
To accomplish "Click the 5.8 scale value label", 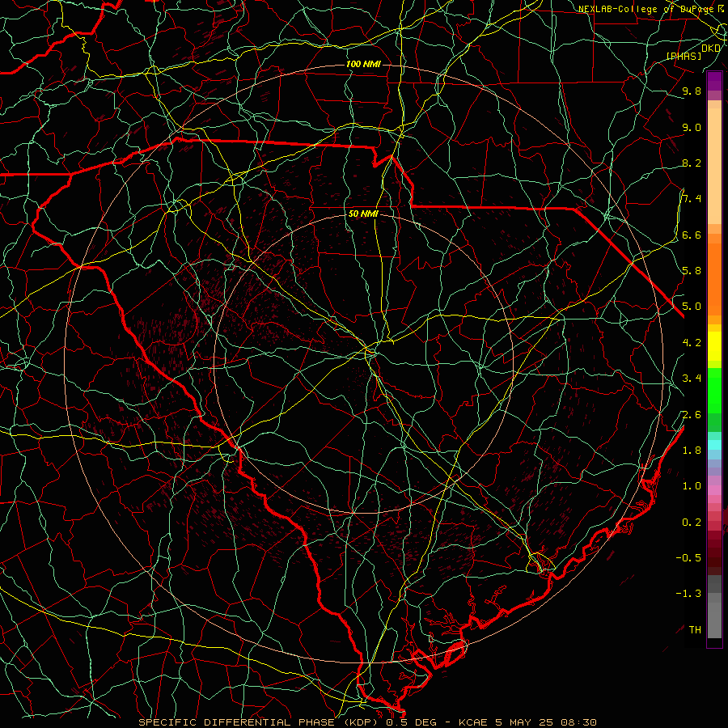I will 692,270.
